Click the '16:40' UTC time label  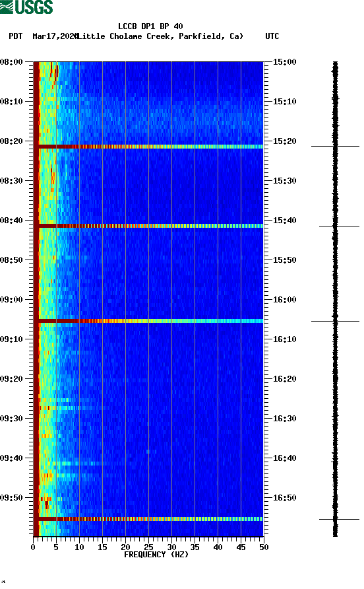284,458
